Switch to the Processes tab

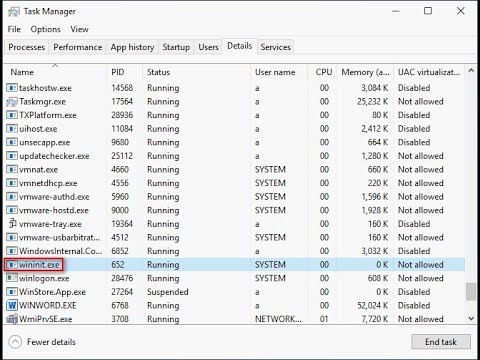coord(27,47)
